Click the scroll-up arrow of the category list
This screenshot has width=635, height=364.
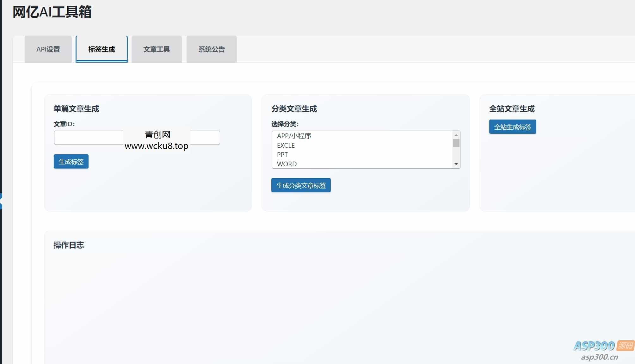click(x=456, y=135)
